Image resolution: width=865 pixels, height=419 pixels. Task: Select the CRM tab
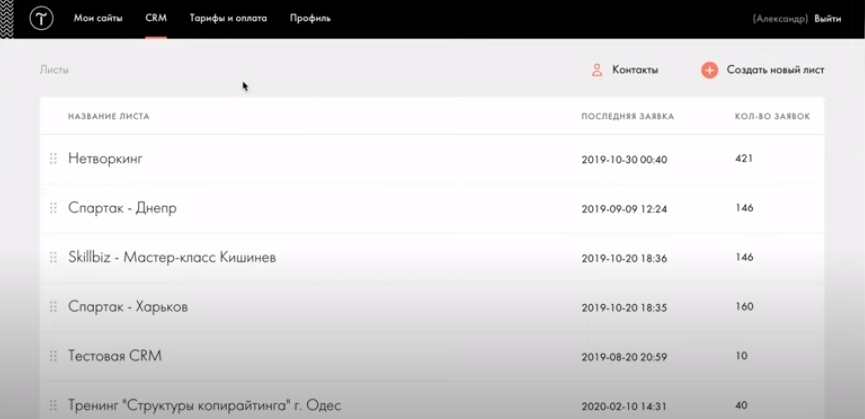[x=156, y=18]
